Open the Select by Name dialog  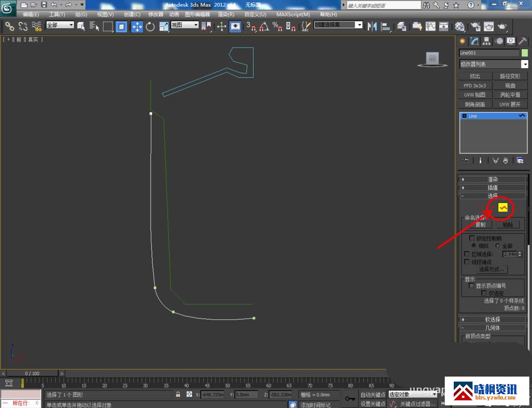[94, 26]
